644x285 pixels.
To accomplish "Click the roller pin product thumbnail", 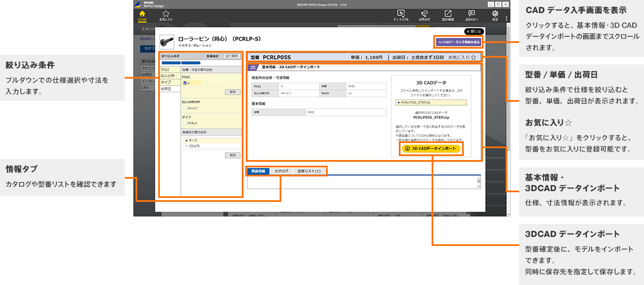I will pos(165,41).
